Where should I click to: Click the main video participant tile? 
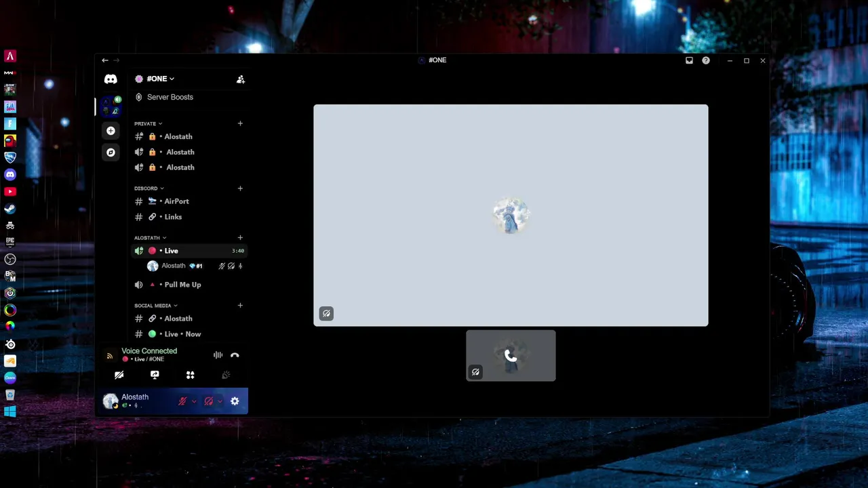click(511, 216)
